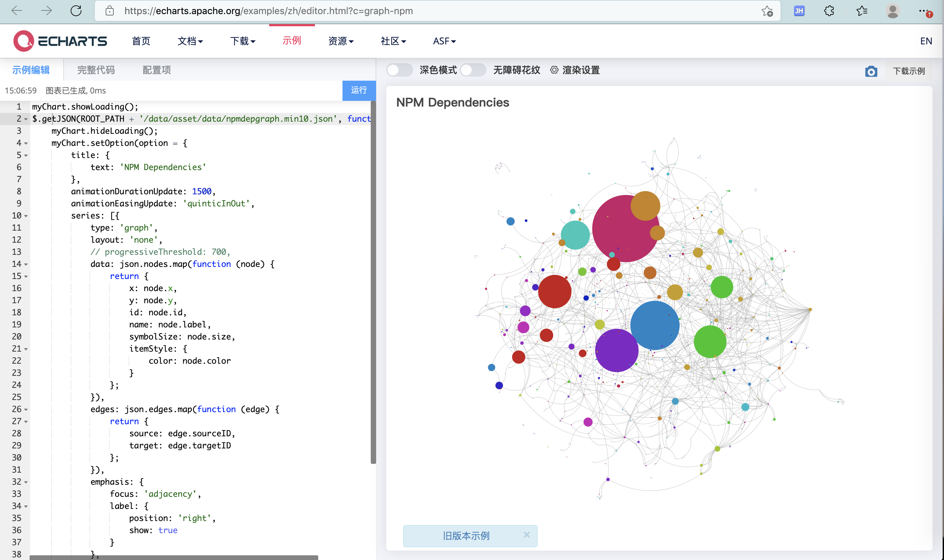
Task: Click the large teal graph node
Action: click(x=575, y=235)
